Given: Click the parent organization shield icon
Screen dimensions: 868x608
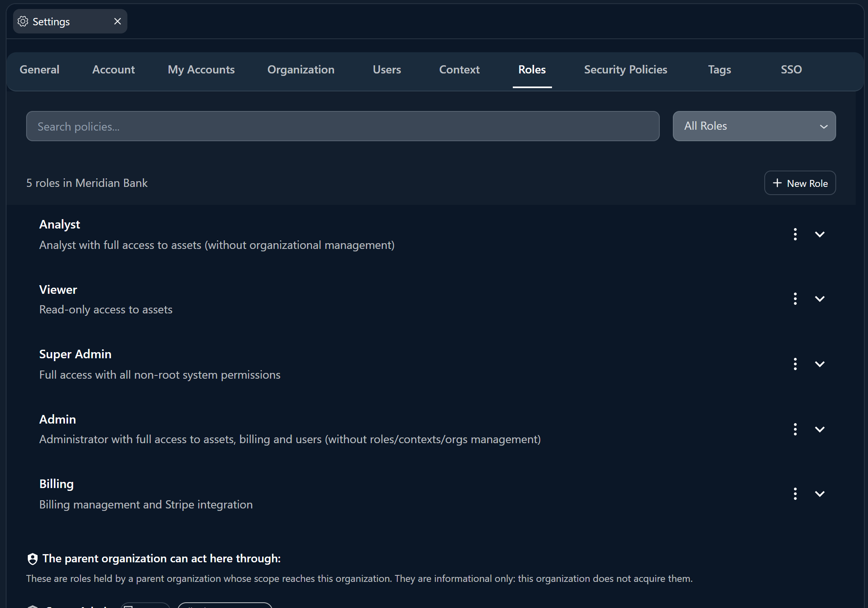Looking at the screenshot, I should (32, 559).
